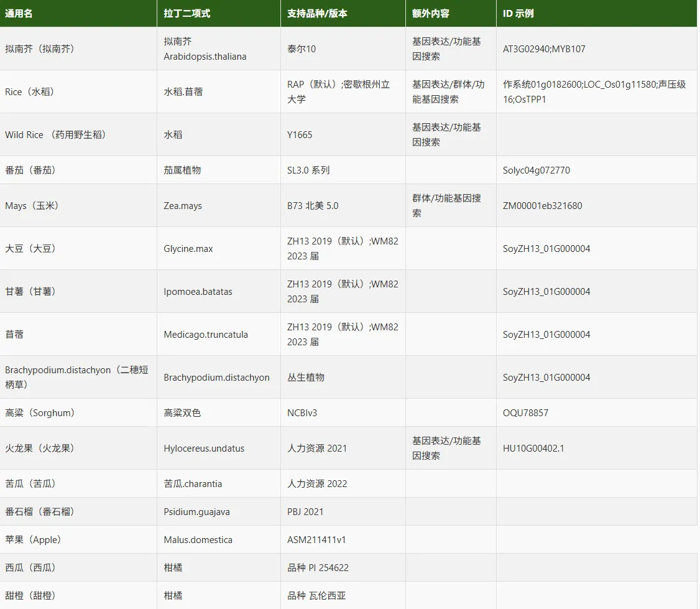
Task: Select the HU10G00402.1 pitaya ID
Action: [x=533, y=448]
